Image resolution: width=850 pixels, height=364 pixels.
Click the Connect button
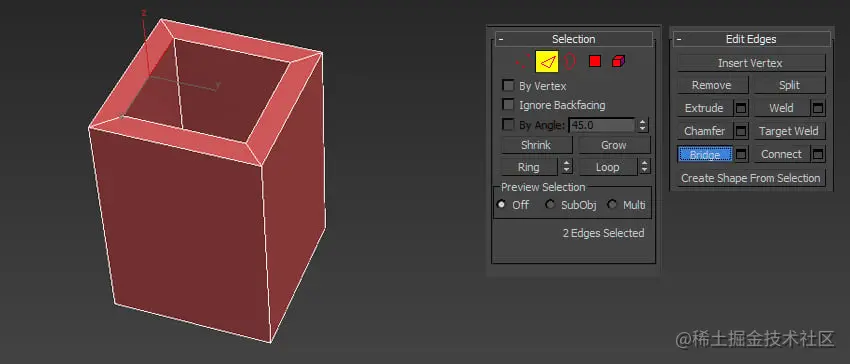tap(782, 155)
